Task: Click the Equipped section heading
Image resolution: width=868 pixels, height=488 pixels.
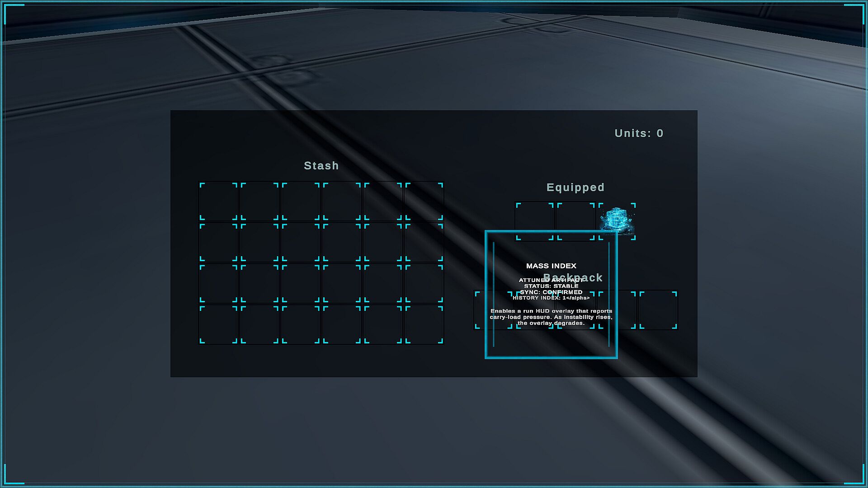Action: [575, 188]
